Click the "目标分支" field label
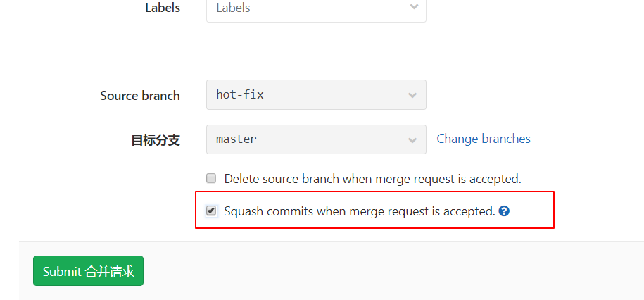 156,140
